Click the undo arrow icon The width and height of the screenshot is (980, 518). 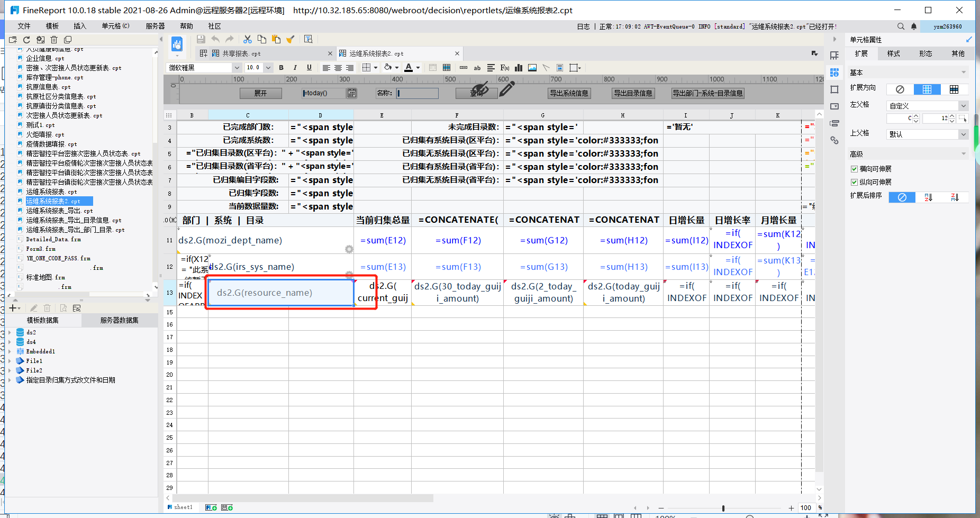215,39
